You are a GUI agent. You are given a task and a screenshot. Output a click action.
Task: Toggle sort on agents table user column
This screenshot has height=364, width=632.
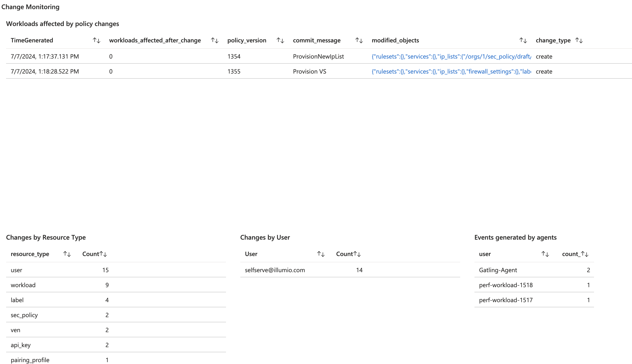pyautogui.click(x=545, y=254)
